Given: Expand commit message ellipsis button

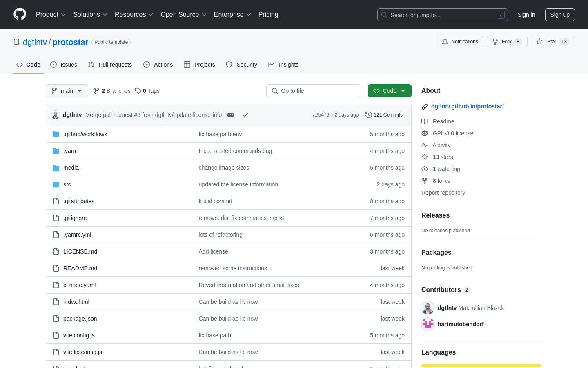Looking at the screenshot, I should point(231,115).
